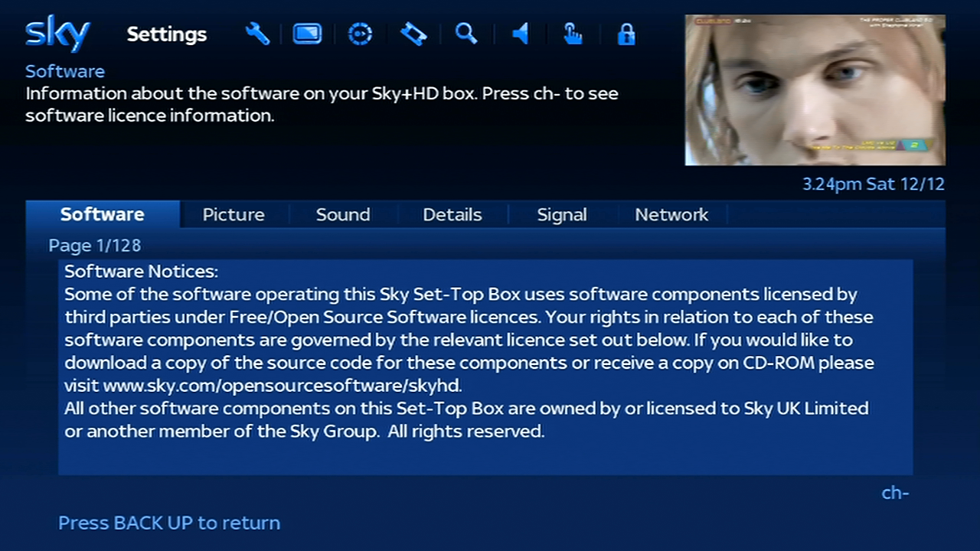Click the pointing hand icon
Screen dimensions: 980x551
pyautogui.click(x=573, y=34)
